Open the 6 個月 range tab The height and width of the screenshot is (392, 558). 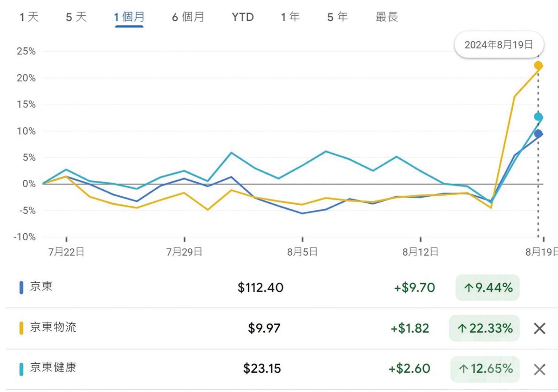(188, 17)
